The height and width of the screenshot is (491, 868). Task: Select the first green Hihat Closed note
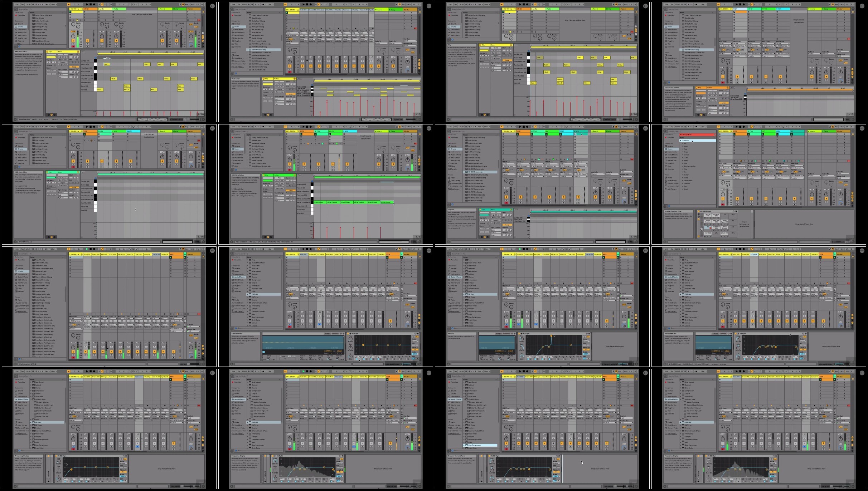[x=320, y=202]
